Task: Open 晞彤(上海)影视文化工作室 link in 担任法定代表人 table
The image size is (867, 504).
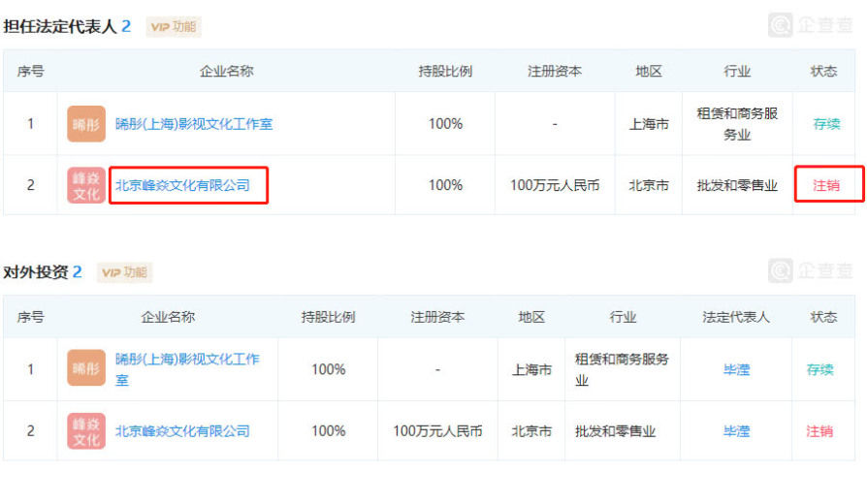Action: 194,124
